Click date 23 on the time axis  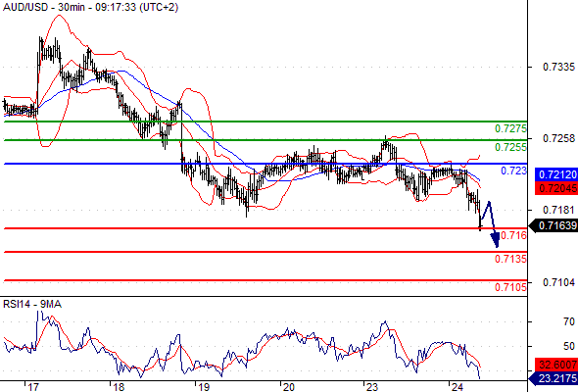tap(372, 387)
